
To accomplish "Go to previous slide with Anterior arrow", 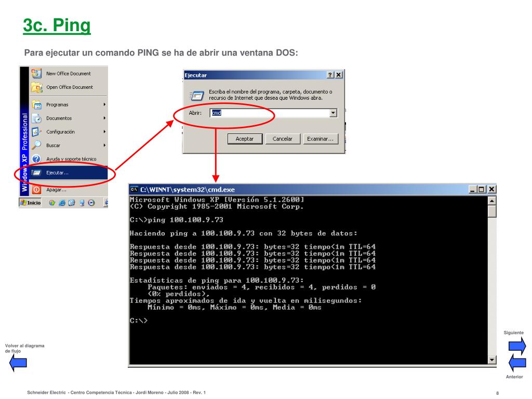I will (x=517, y=363).
